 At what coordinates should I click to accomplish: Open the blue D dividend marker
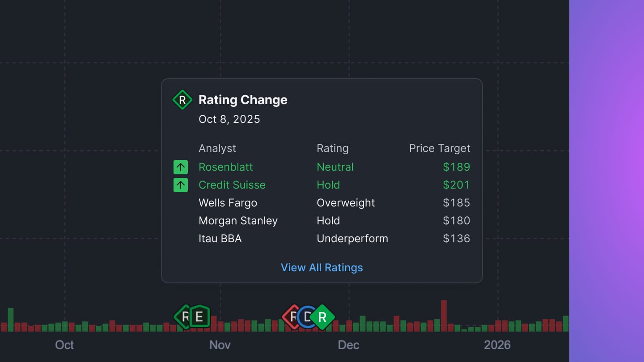tap(306, 317)
